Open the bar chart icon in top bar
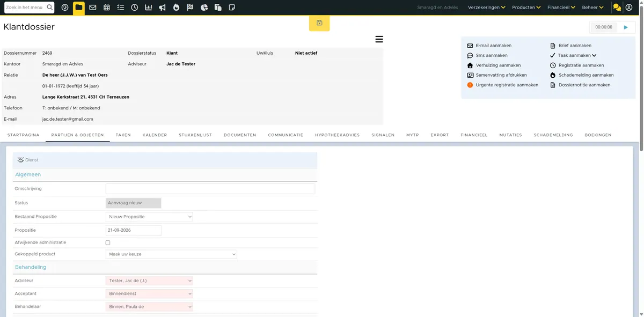644x317 pixels. click(x=148, y=8)
